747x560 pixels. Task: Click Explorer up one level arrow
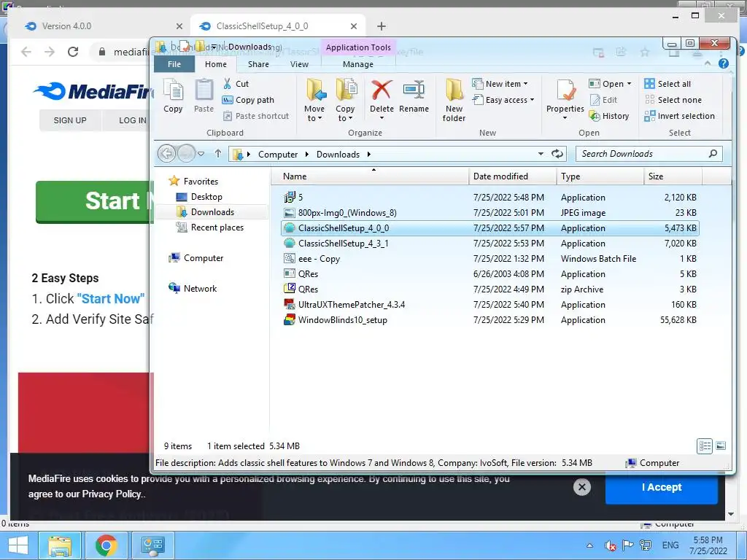pyautogui.click(x=217, y=153)
